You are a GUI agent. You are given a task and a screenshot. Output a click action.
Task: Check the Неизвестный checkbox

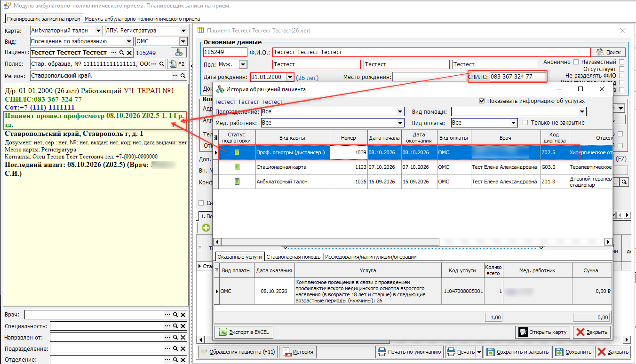pyautogui.click(x=622, y=62)
